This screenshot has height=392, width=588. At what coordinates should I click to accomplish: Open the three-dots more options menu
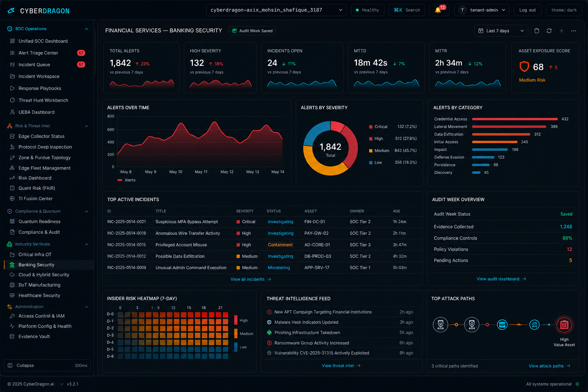pos(573,31)
